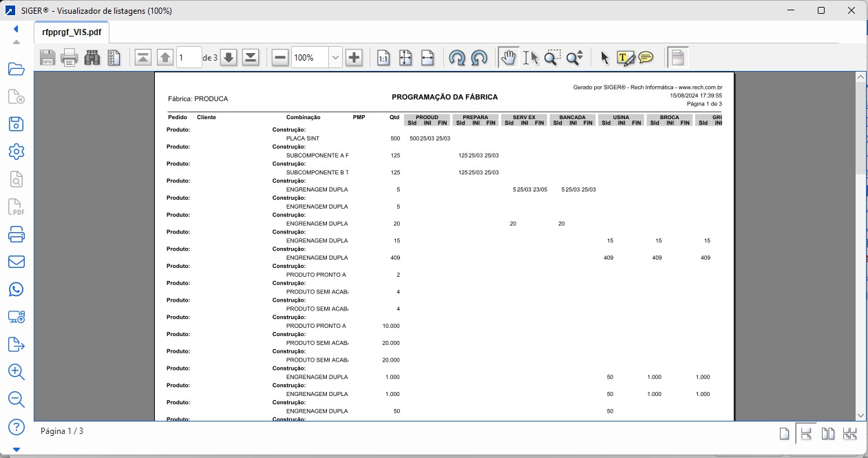Activate the hand pan tool

tap(509, 58)
